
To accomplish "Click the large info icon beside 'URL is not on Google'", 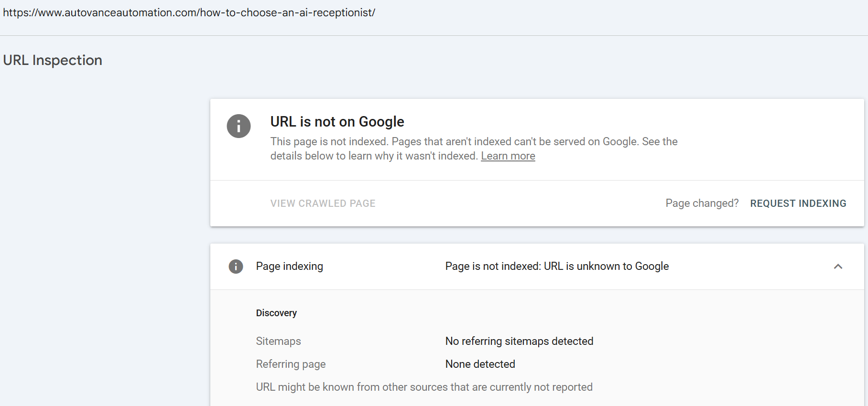I will click(x=239, y=126).
